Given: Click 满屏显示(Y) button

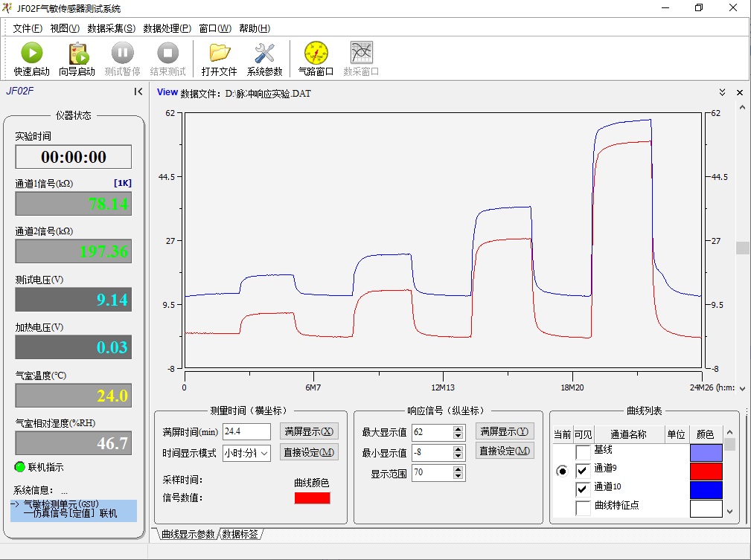Looking at the screenshot, I should pyautogui.click(x=505, y=432).
